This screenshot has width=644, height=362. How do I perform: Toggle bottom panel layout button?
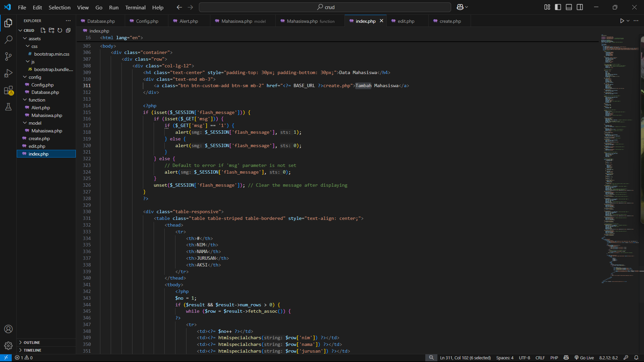(x=569, y=7)
